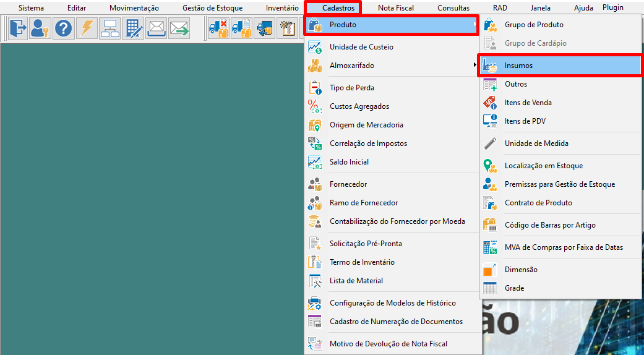Click the Unidade de Medida ruler icon
The image size is (644, 355).
click(490, 143)
